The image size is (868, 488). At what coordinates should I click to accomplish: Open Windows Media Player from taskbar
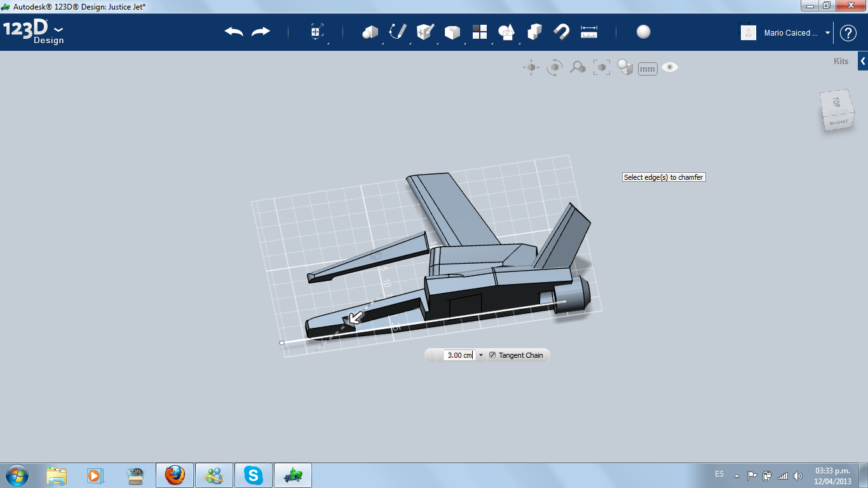(95, 475)
